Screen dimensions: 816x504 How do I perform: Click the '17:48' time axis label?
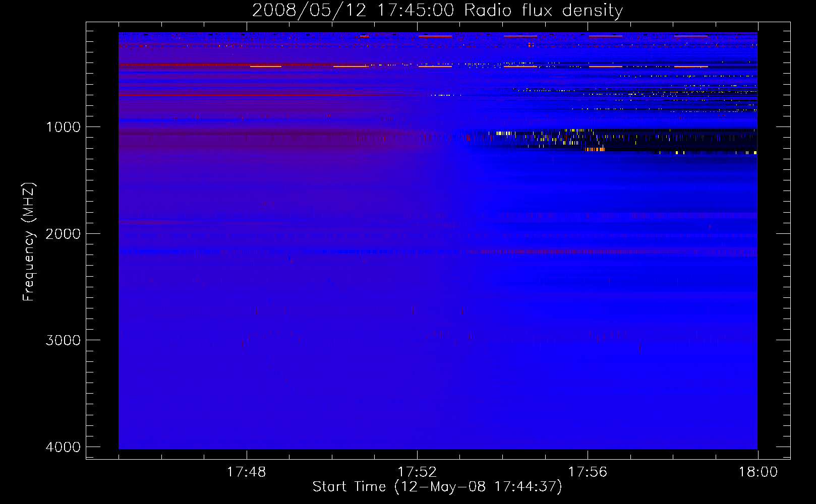click(x=246, y=472)
